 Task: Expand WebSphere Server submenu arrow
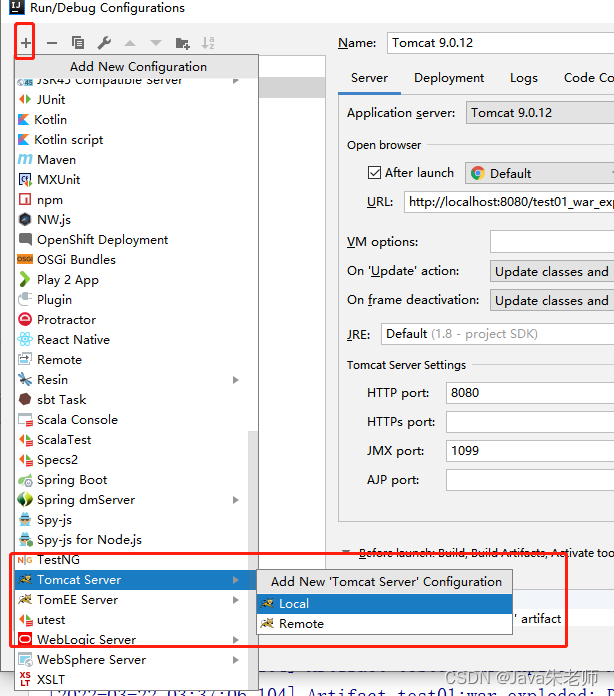coord(236,660)
